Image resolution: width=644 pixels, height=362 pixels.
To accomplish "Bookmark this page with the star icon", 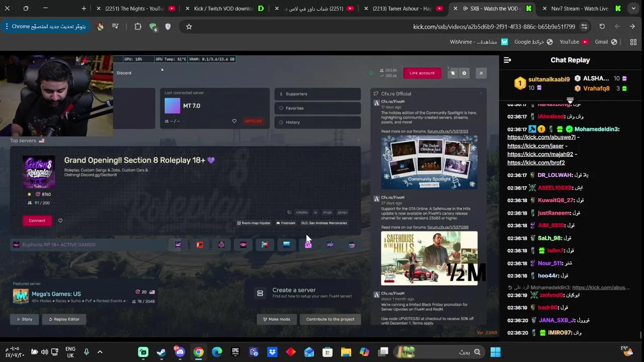I will 189,27.
